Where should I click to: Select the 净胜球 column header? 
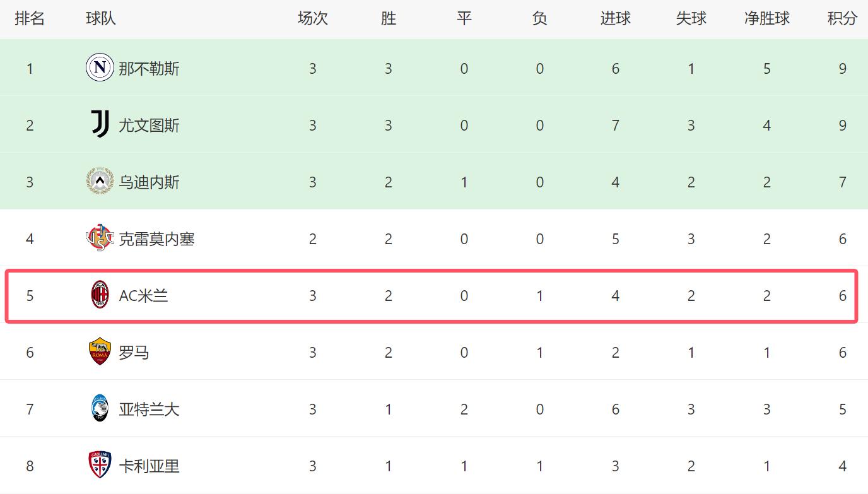[x=766, y=19]
